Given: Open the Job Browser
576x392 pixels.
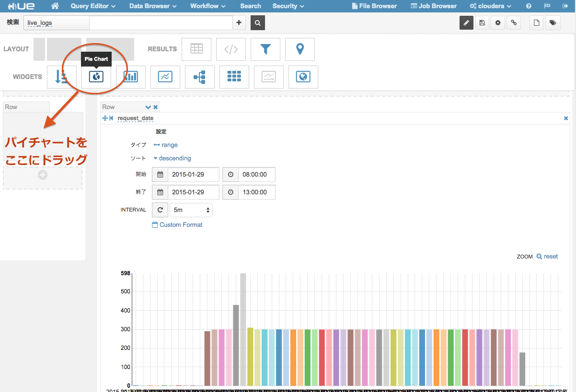Looking at the screenshot, I should 434,6.
